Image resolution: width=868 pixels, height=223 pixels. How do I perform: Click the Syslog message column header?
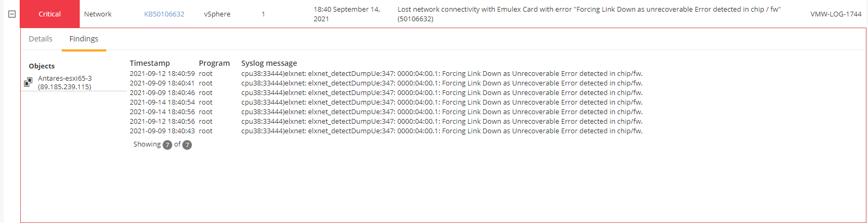269,63
